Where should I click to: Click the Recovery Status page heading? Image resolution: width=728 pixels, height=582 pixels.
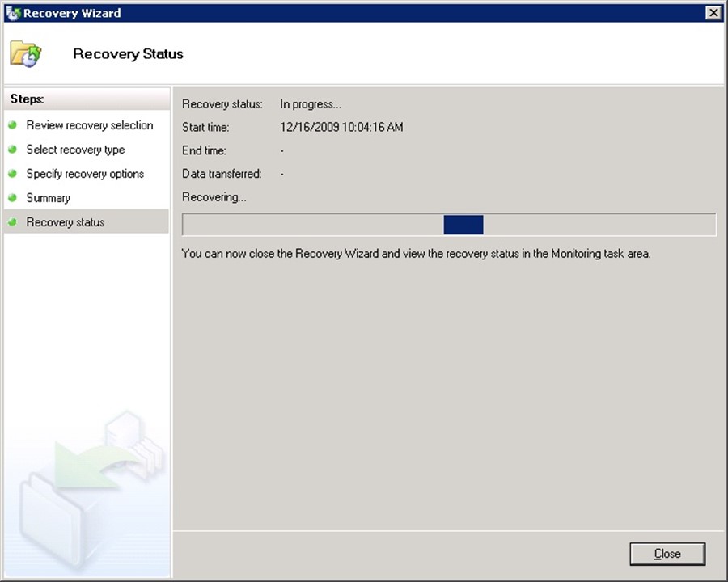click(x=128, y=54)
